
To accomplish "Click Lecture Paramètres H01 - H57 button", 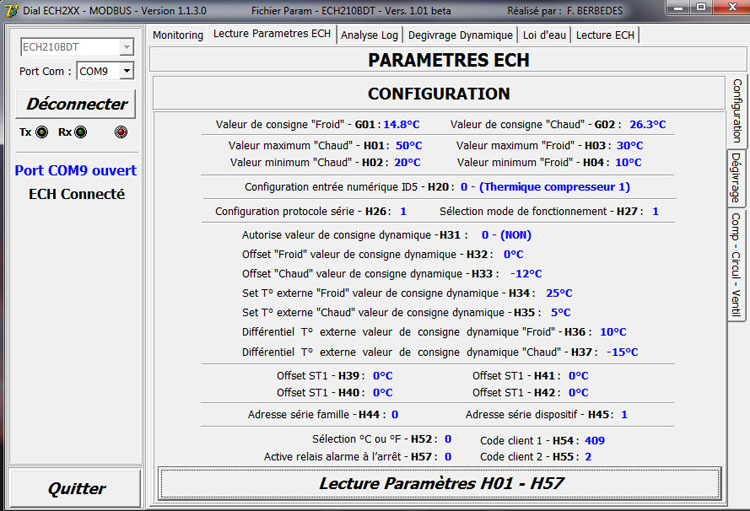I will point(440,483).
